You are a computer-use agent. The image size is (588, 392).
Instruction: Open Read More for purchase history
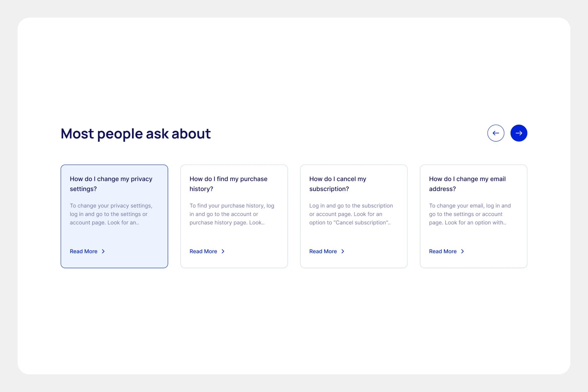203,251
